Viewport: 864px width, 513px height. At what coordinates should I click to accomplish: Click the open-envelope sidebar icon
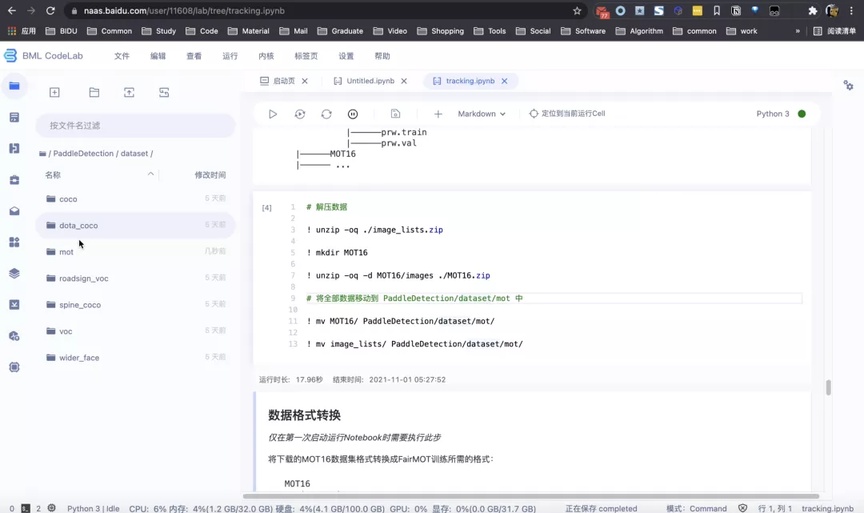[x=14, y=211]
